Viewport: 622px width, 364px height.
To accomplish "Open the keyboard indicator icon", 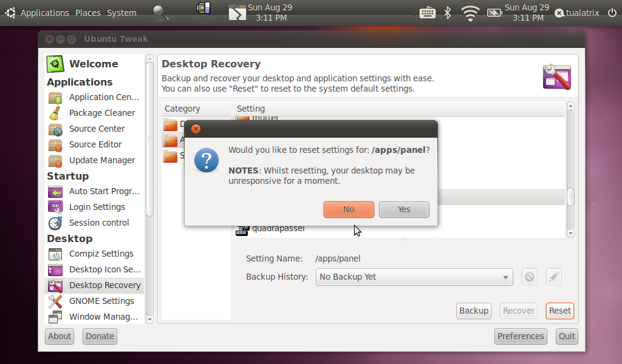I will point(427,13).
